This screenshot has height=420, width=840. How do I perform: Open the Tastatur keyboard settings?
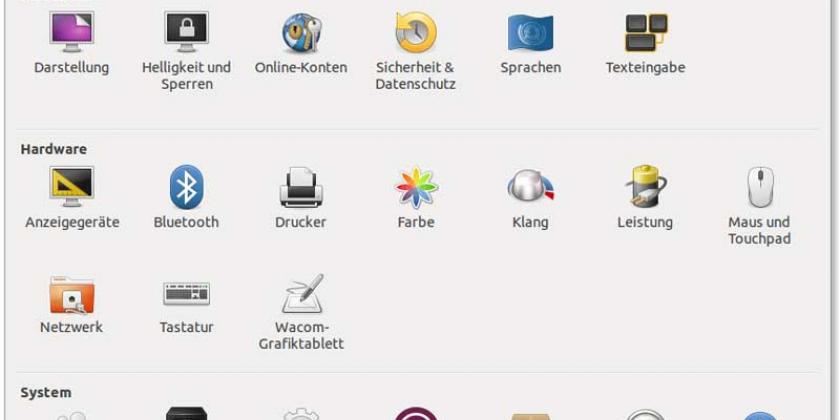pos(186,294)
